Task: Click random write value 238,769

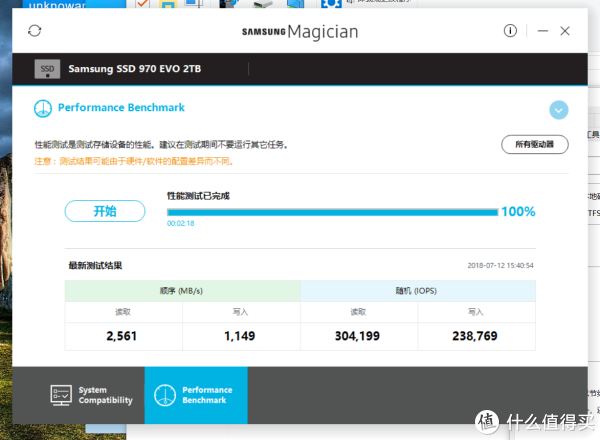Action: (475, 336)
